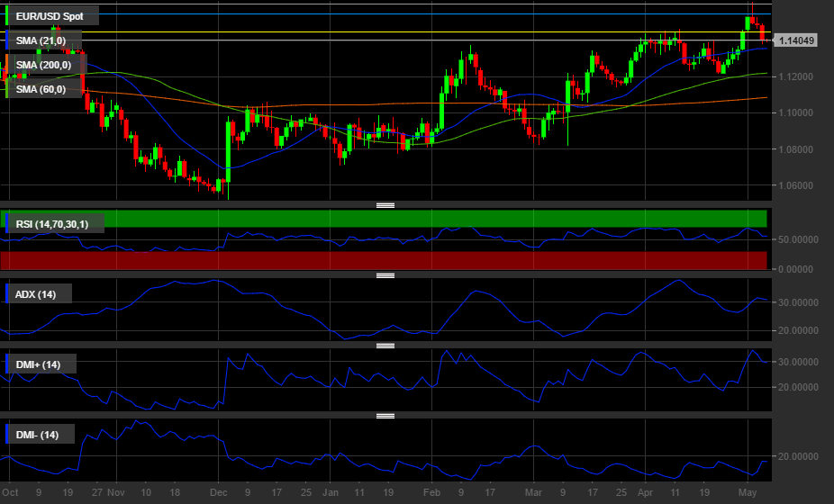Click the current price tag 1.14049
Image resolution: width=834 pixels, height=504 pixels.
point(796,40)
